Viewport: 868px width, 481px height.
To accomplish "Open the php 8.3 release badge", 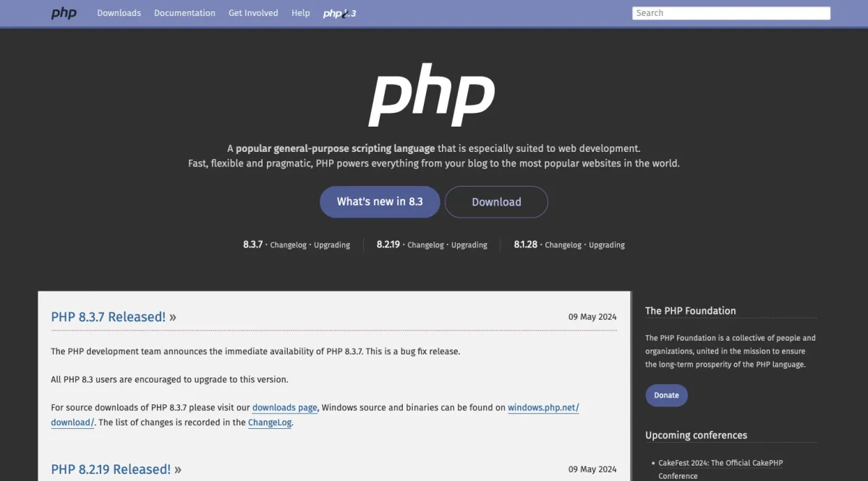I will coord(339,13).
